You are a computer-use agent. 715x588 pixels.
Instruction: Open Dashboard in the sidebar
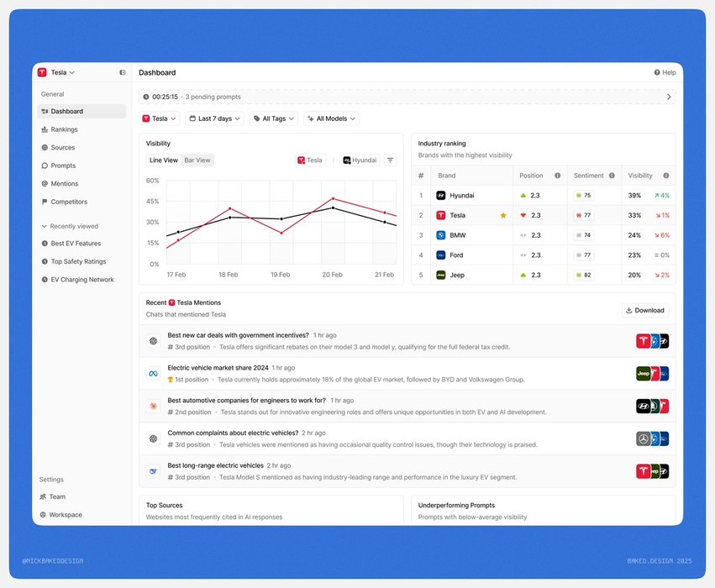click(x=81, y=111)
